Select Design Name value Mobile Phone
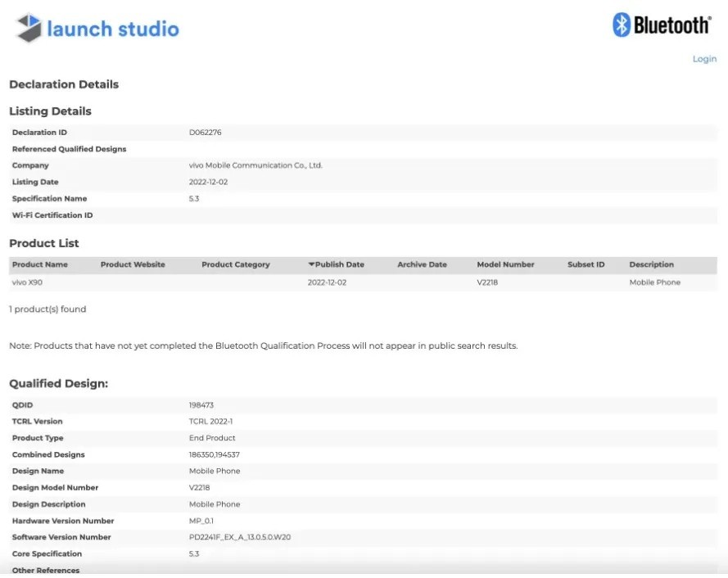728x578 pixels. click(215, 471)
